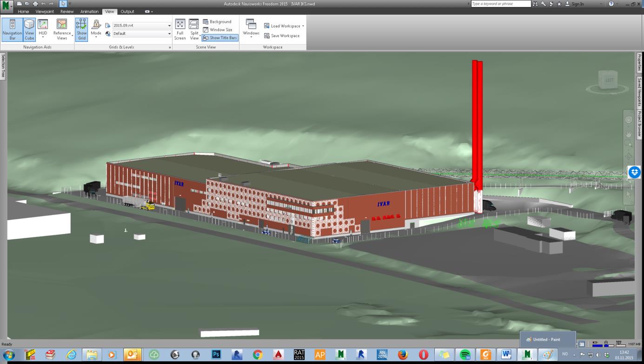The height and width of the screenshot is (364, 644).
Task: Expand the Grids & Levels panel launcher
Action: 170,47
